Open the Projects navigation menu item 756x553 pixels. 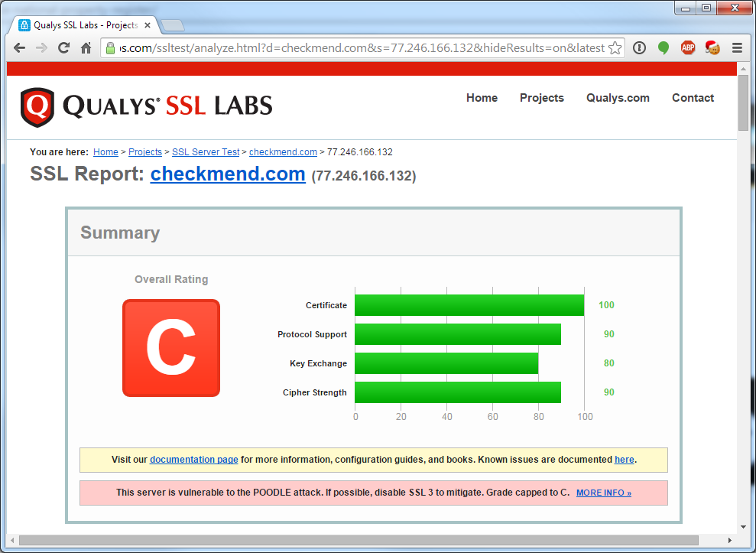541,98
